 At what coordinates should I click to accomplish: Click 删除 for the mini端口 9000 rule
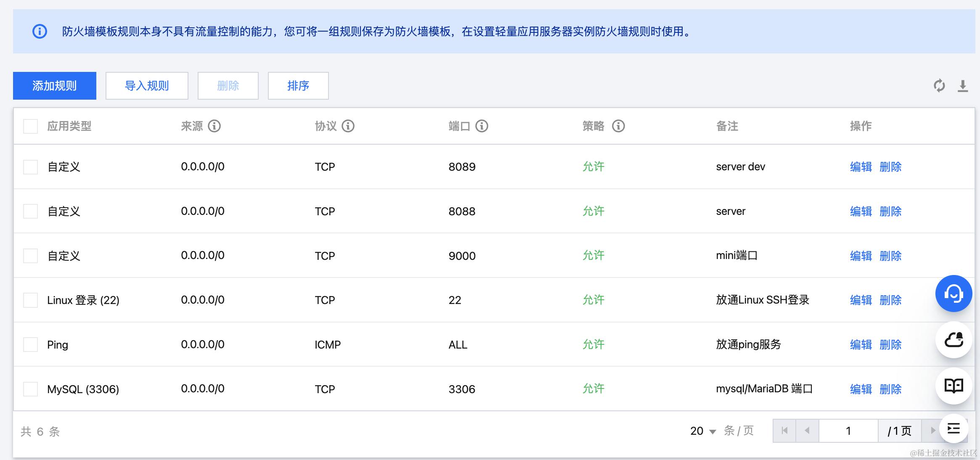pyautogui.click(x=890, y=256)
